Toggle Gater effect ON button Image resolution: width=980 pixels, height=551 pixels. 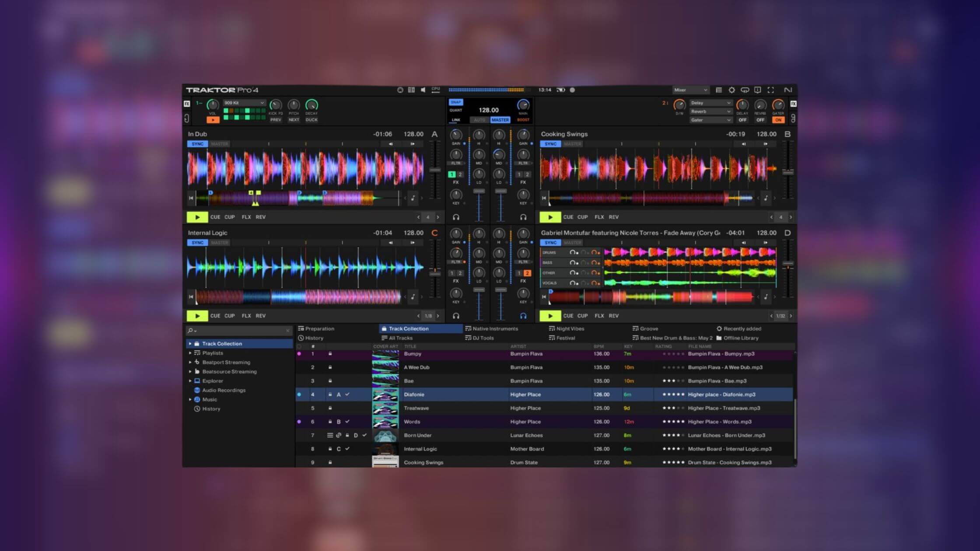coord(778,120)
